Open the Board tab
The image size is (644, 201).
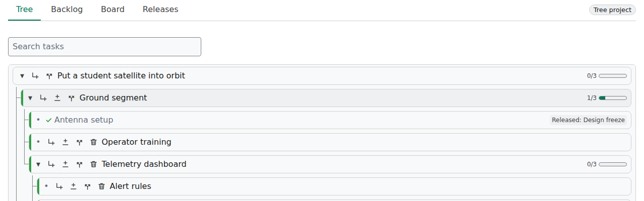[113, 10]
